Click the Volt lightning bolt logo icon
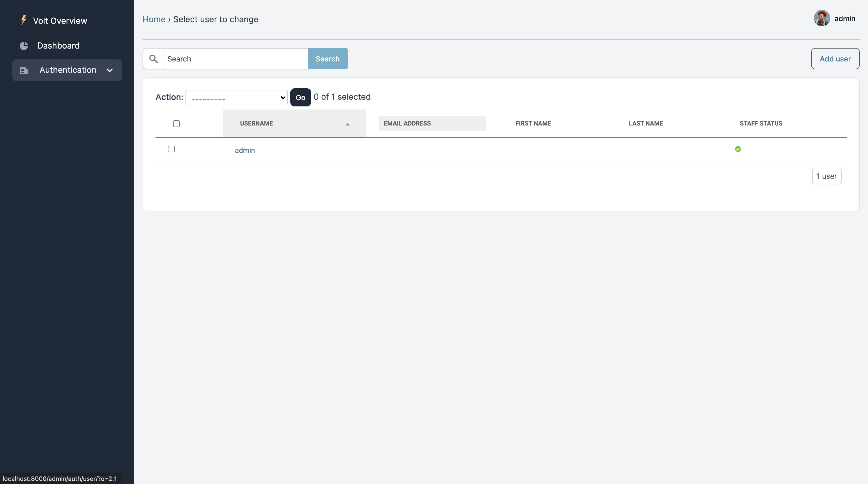The height and width of the screenshot is (484, 868). [24, 20]
